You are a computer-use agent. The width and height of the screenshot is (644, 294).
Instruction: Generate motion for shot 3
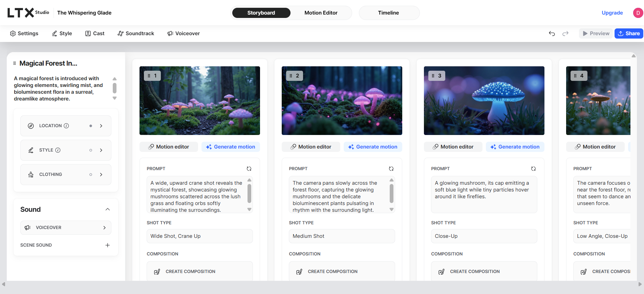(515, 147)
